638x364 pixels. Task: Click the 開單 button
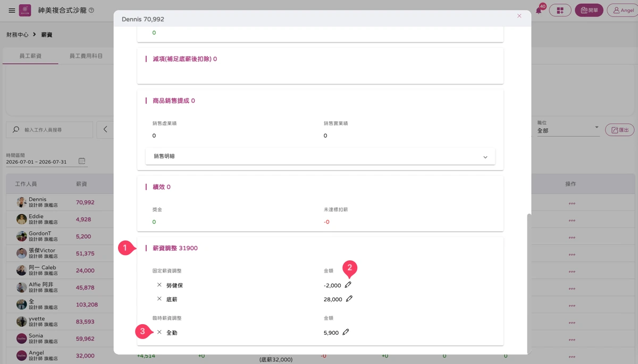coord(589,10)
